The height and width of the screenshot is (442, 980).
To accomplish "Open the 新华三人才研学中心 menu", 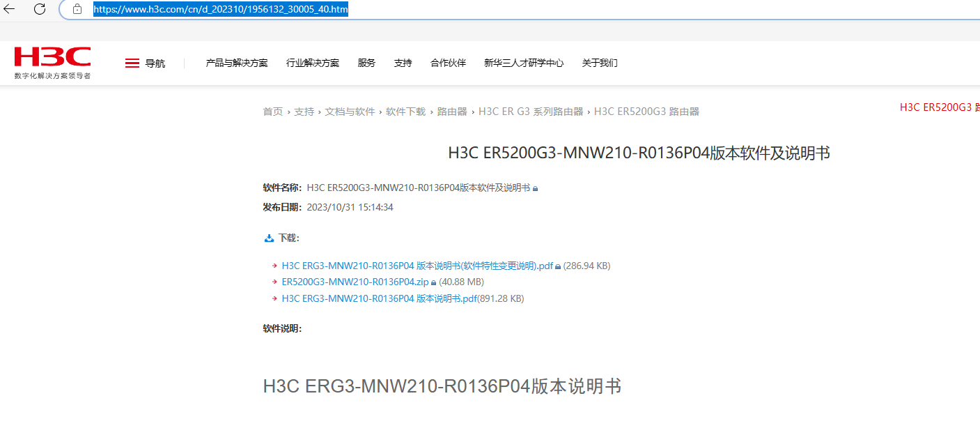I will coord(524,63).
